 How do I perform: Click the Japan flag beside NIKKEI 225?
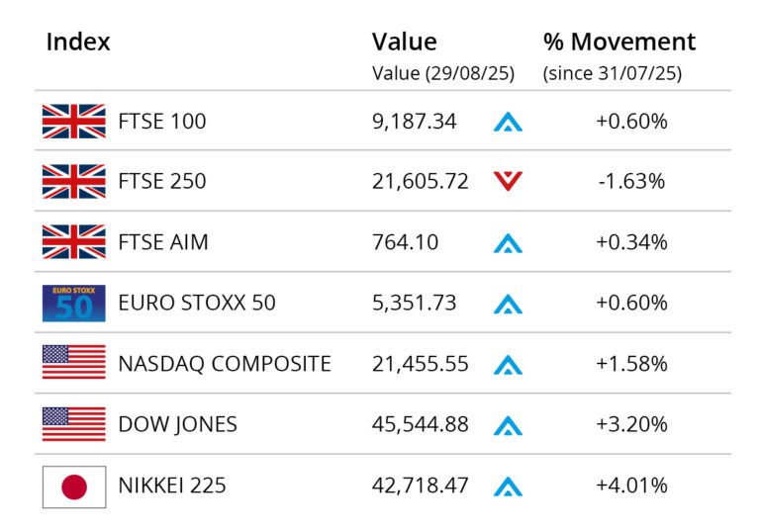(73, 486)
